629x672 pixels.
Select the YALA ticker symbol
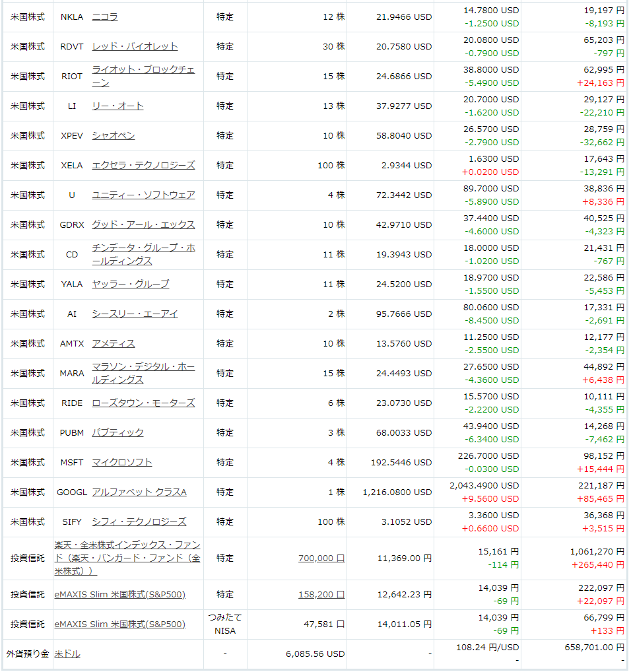click(71, 284)
